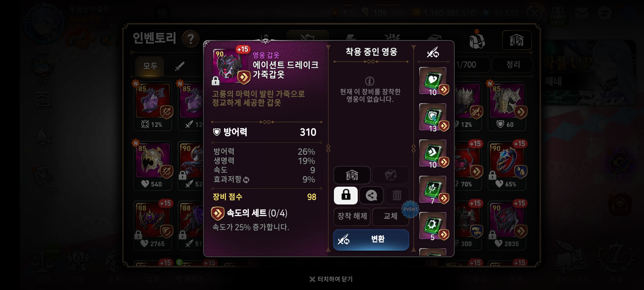Click the 교체 replace button
The image size is (644, 290).
(x=391, y=216)
